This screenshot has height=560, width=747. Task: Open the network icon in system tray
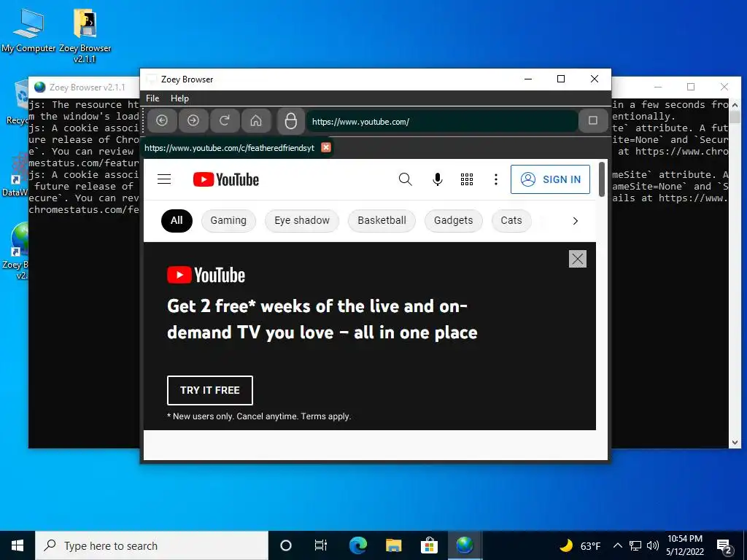tap(635, 545)
